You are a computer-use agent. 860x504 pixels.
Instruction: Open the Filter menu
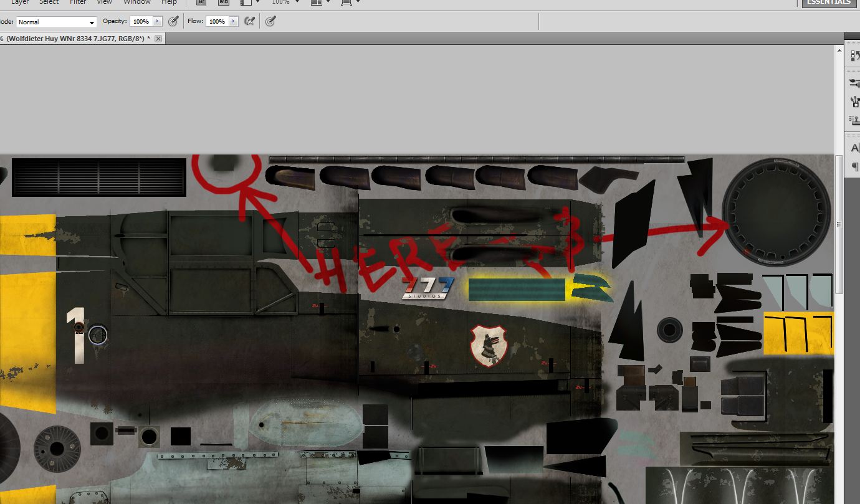pos(78,2)
